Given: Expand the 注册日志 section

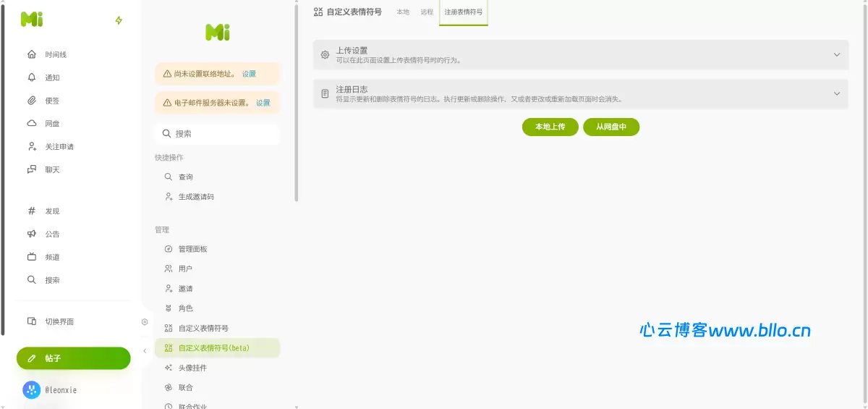Looking at the screenshot, I should click(x=836, y=93).
